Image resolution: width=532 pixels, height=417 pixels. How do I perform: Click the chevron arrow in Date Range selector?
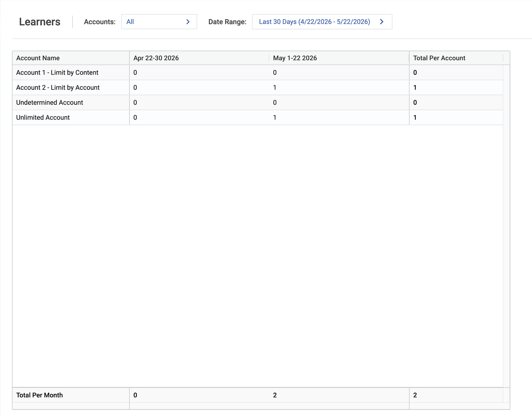click(382, 22)
